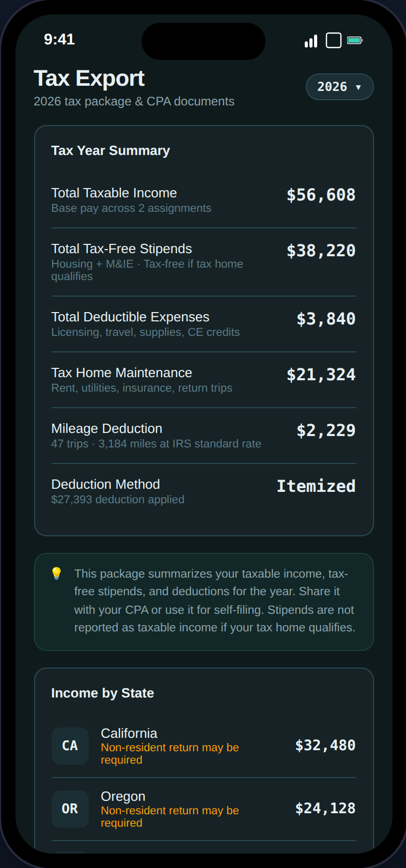Select the OR state badge icon
This screenshot has height=868, width=406.
70,809
